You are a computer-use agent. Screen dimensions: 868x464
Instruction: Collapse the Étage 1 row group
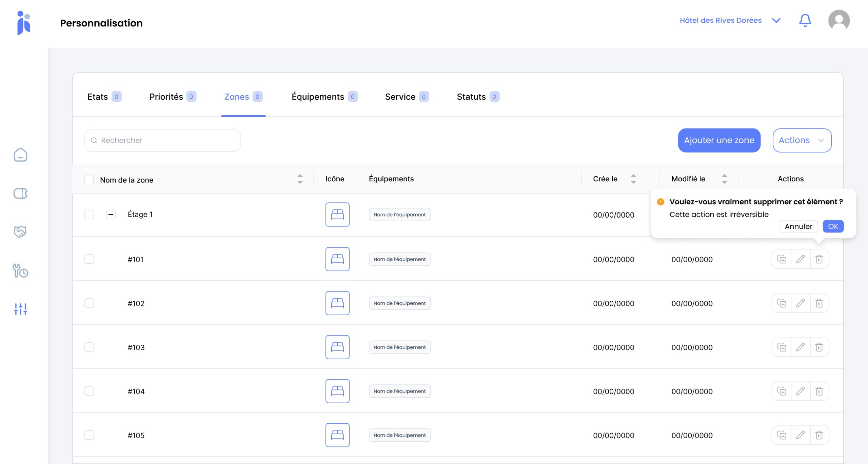coord(111,215)
